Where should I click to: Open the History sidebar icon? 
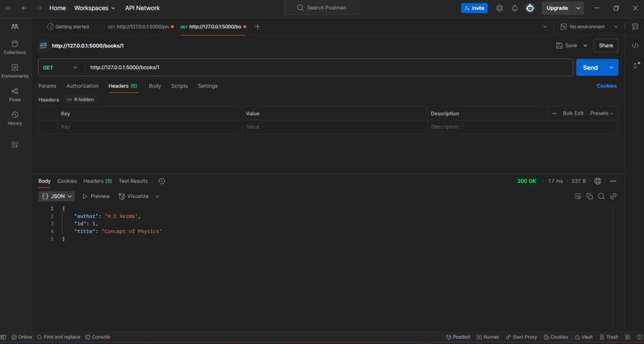[x=15, y=118]
